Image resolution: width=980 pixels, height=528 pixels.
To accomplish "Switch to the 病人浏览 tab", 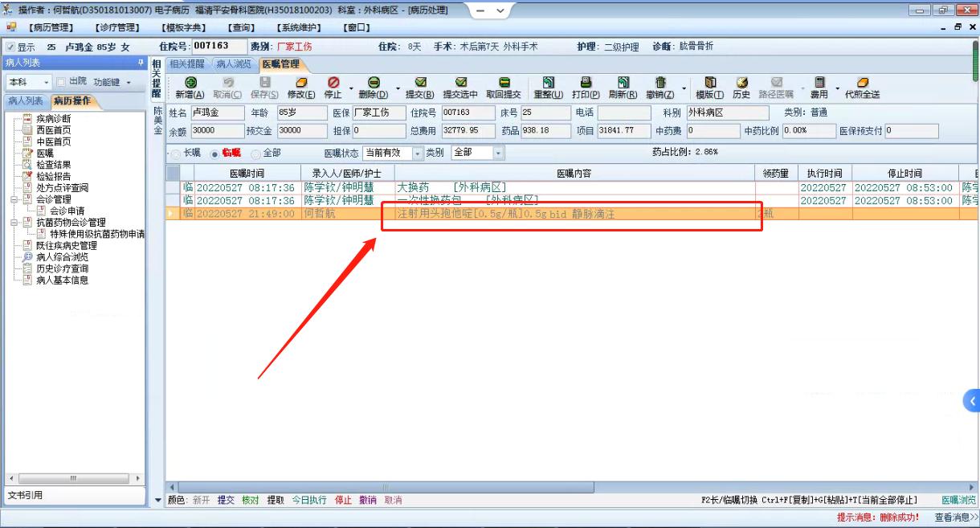I will pos(233,64).
